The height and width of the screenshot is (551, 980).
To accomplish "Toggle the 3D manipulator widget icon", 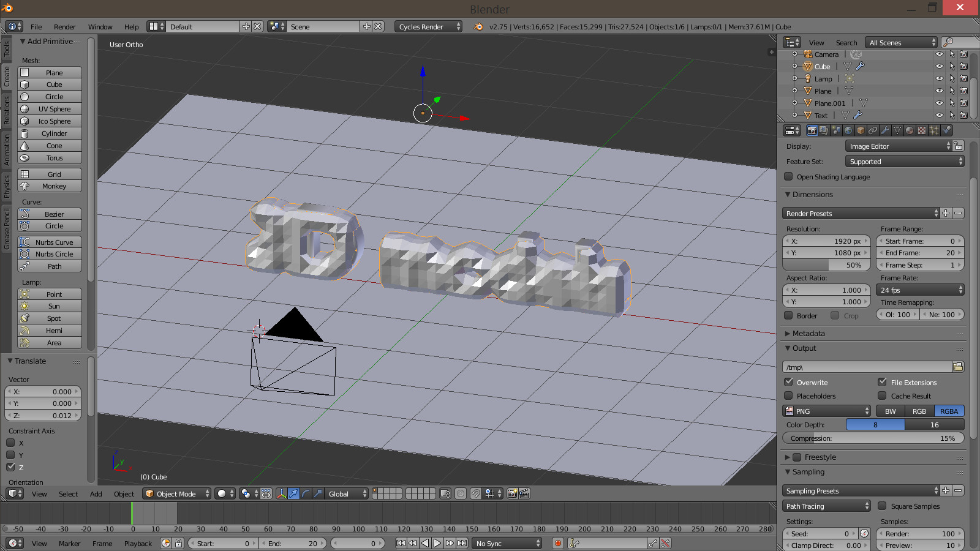I will point(281,493).
